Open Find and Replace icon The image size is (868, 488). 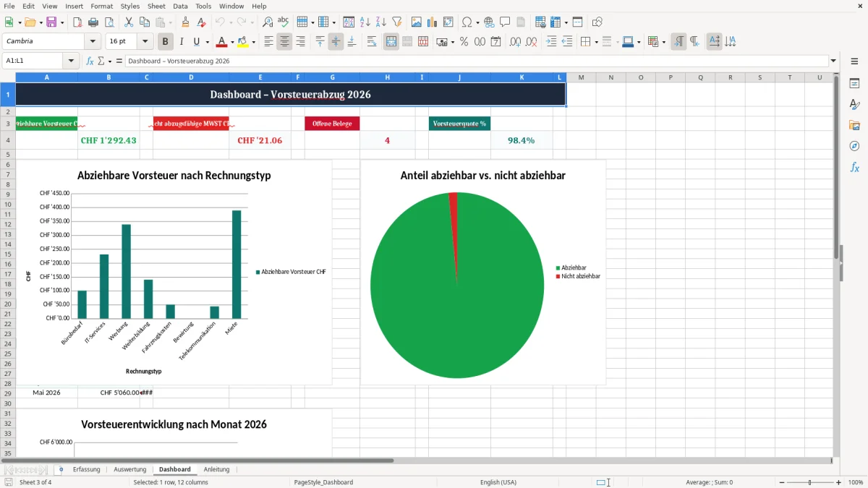pyautogui.click(x=268, y=22)
